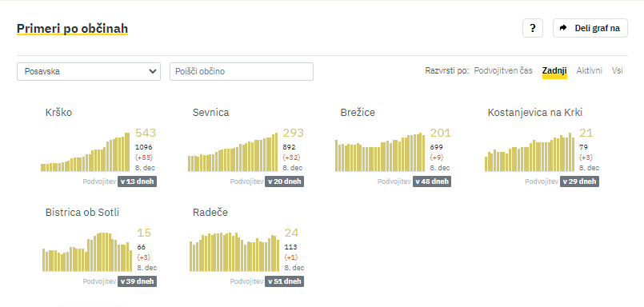Select the Brežice bar chart
Screen dimensions: 644x307
pyautogui.click(x=380, y=151)
